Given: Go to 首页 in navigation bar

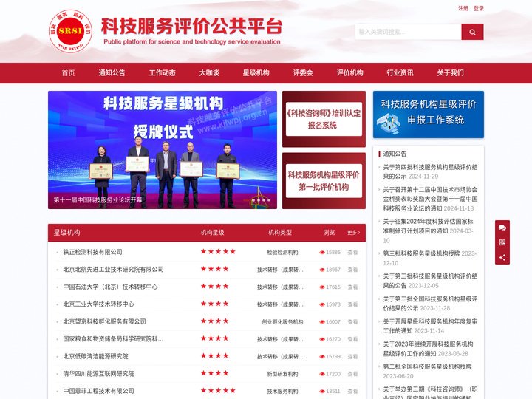Looking at the screenshot, I should coord(68,72).
